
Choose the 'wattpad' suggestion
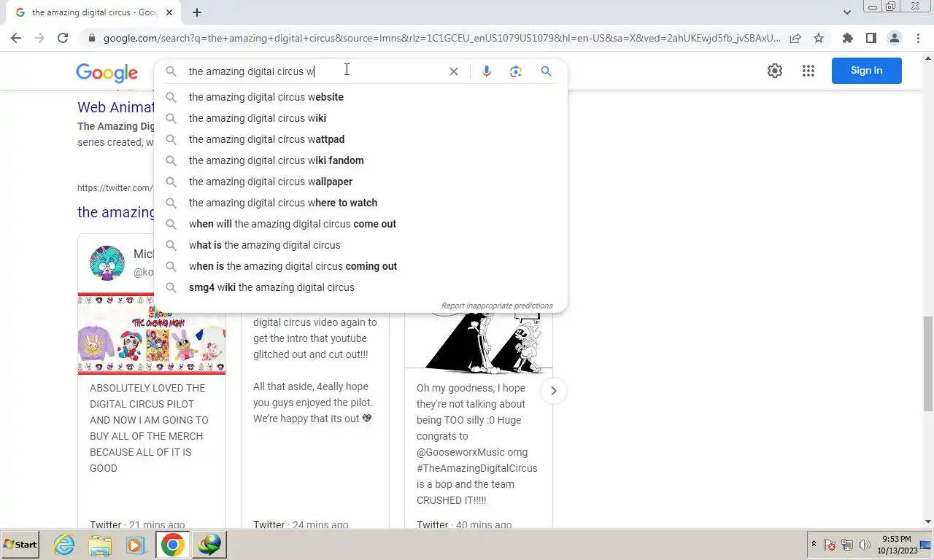tap(360, 139)
